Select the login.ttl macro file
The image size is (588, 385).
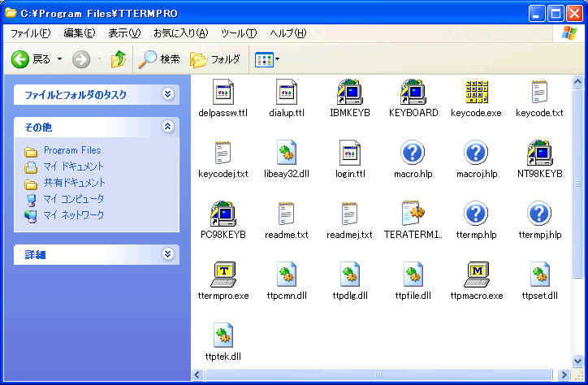pyautogui.click(x=350, y=153)
